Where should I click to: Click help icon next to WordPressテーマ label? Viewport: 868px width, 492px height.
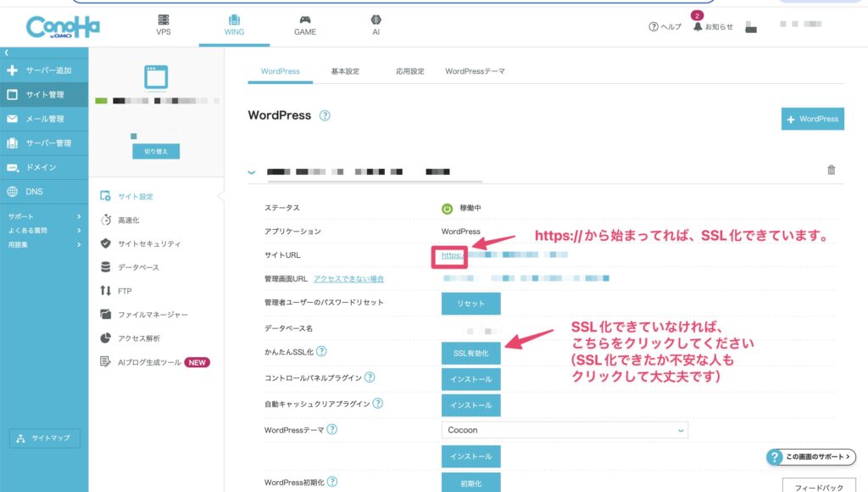331,429
